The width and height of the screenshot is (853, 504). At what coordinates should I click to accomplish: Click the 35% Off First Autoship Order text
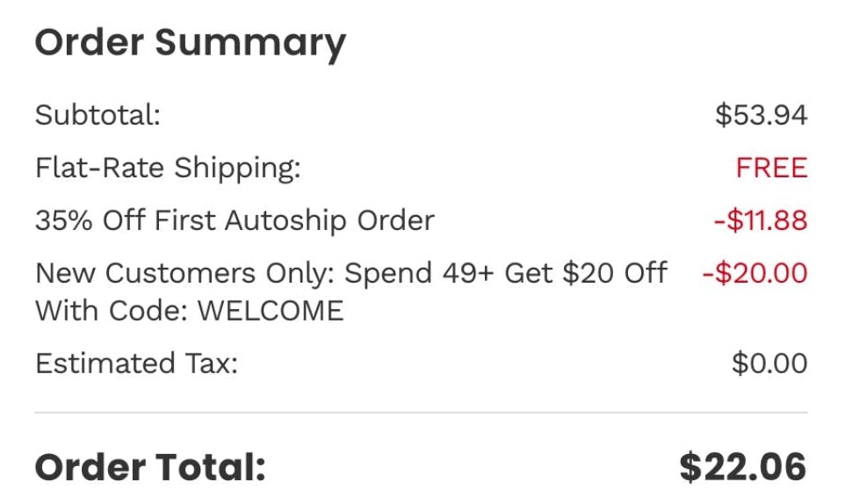click(x=235, y=220)
